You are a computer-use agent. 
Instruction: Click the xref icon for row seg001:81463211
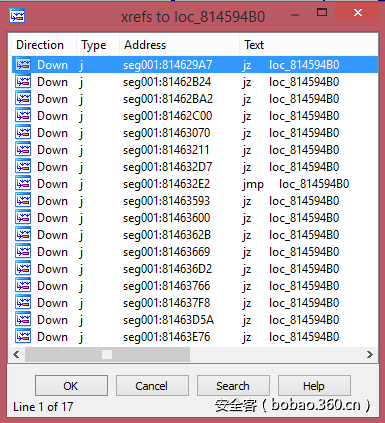click(23, 150)
